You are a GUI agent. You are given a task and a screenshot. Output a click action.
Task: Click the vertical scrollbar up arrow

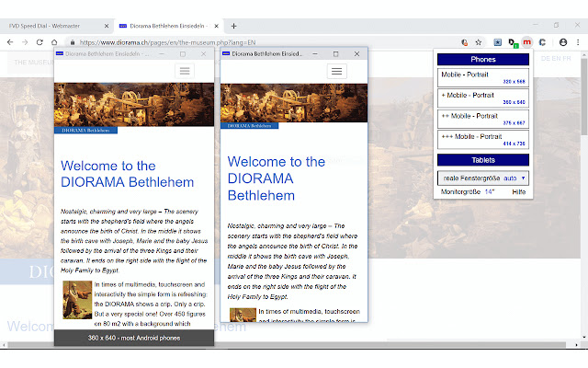tap(584, 55)
